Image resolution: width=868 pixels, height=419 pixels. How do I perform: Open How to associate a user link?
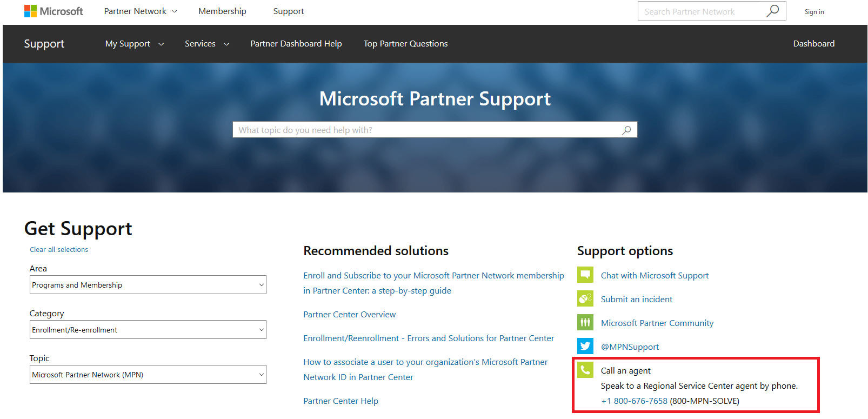425,370
